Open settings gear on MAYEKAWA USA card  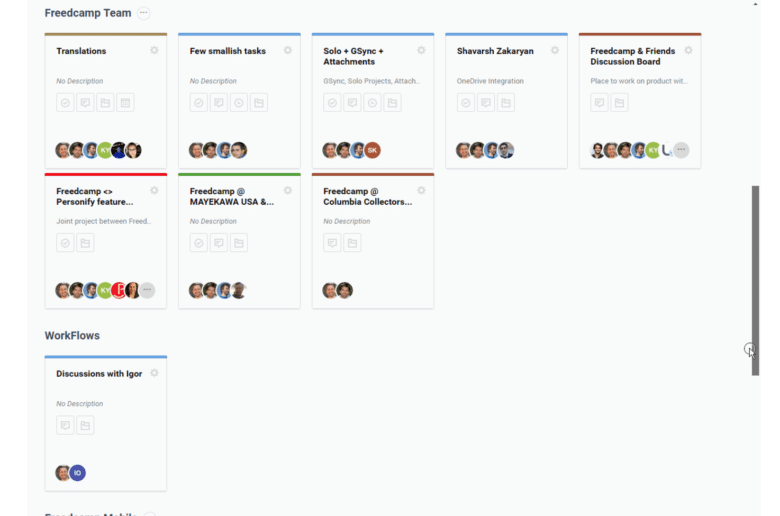[288, 190]
